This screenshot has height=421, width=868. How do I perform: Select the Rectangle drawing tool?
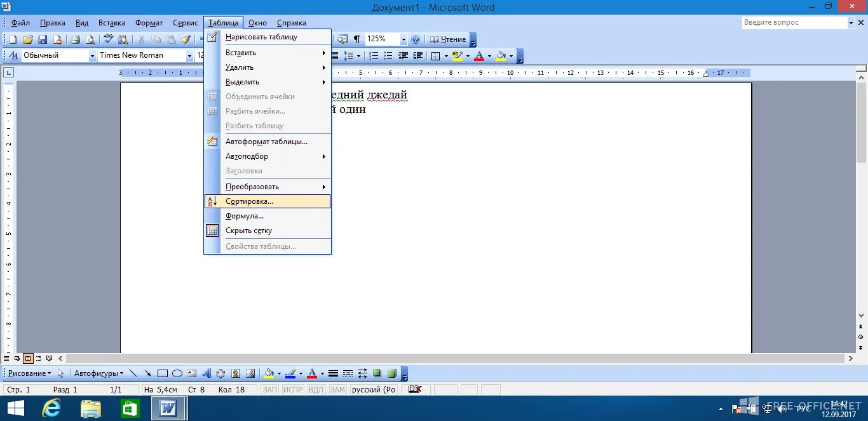[x=163, y=373]
